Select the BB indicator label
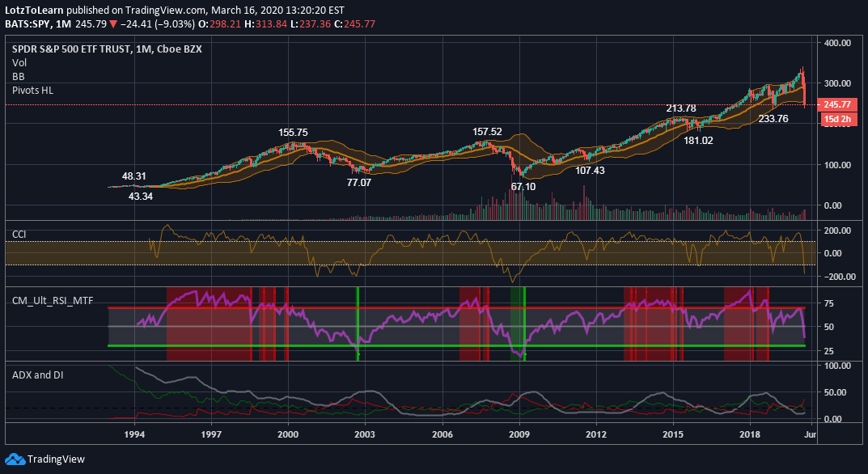The width and height of the screenshot is (868, 474). pyautogui.click(x=19, y=76)
